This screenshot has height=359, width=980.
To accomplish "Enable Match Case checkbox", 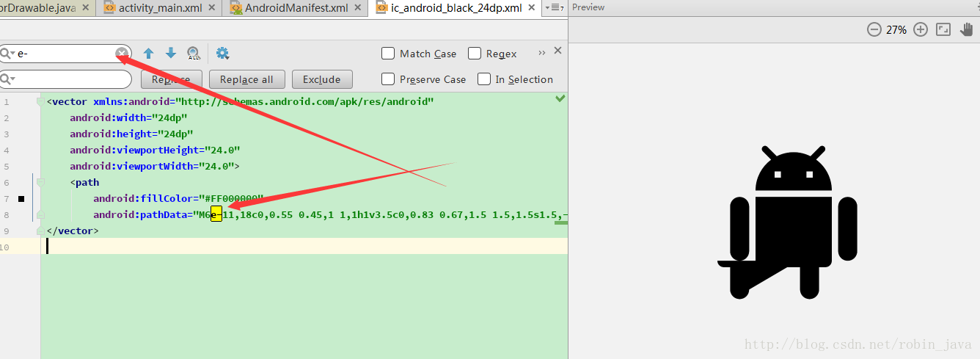I will (388, 54).
